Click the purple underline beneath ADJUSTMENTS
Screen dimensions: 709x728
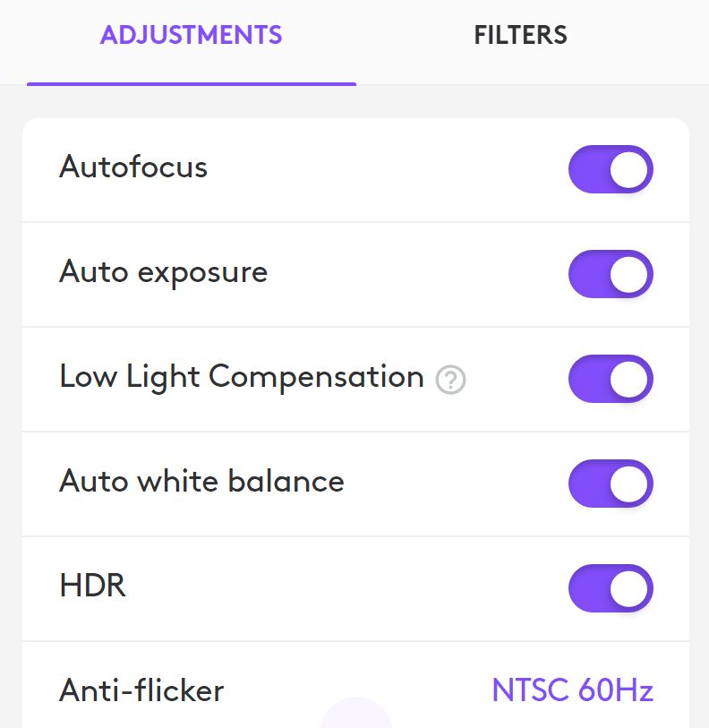click(192, 84)
